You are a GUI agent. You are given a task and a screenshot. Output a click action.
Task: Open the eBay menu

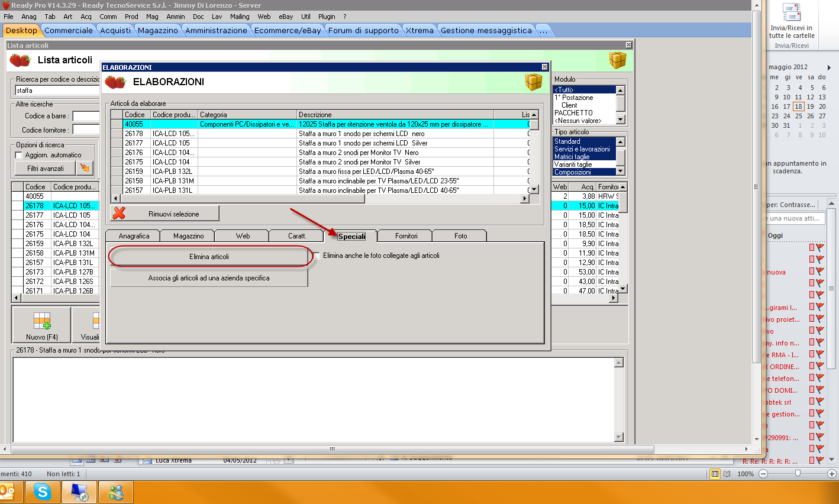(286, 17)
